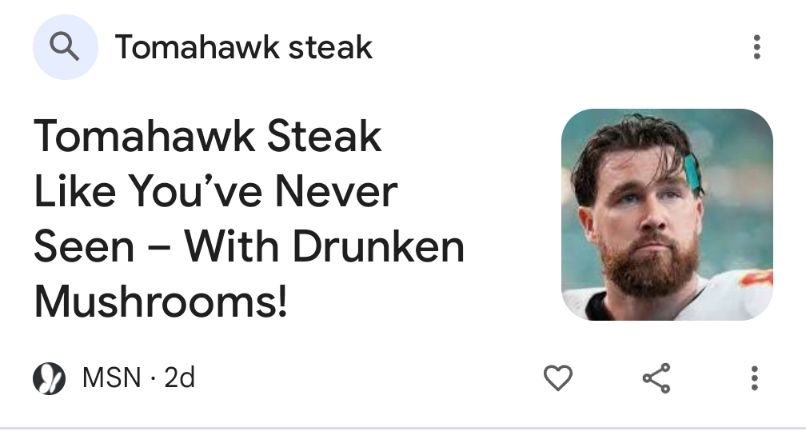Open the card's bottom three-dot menu
Image resolution: width=806 pixels, height=430 pixels.
pyautogui.click(x=754, y=378)
